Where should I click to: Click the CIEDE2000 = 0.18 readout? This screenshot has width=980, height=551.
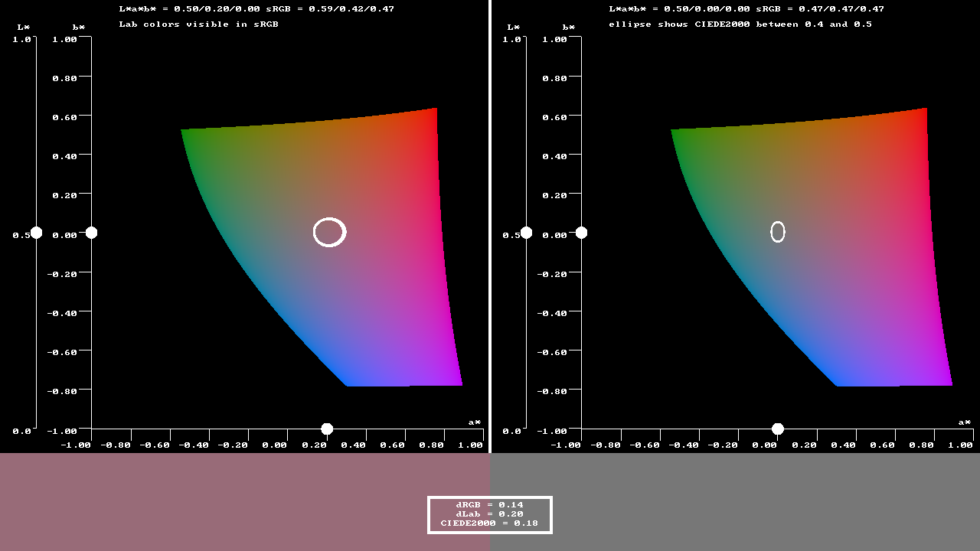[x=490, y=523]
